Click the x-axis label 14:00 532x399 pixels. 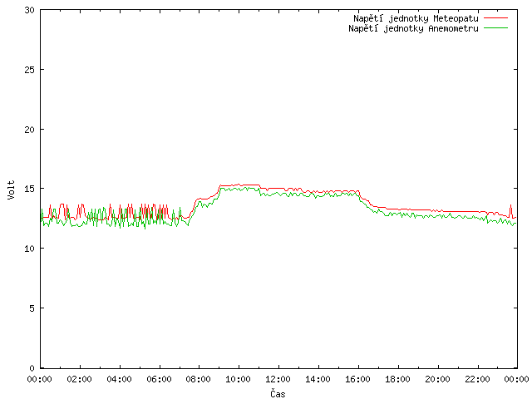[318, 379]
